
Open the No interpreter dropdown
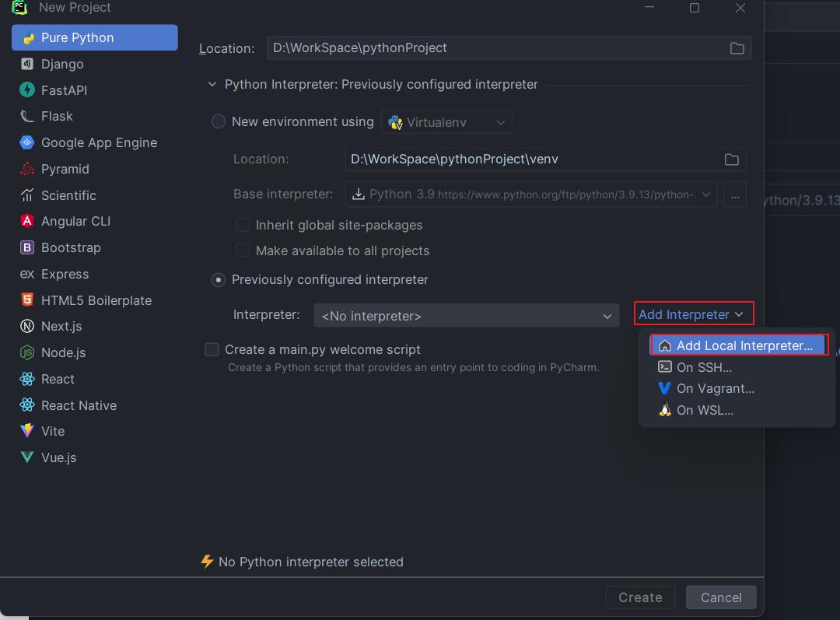tap(466, 316)
